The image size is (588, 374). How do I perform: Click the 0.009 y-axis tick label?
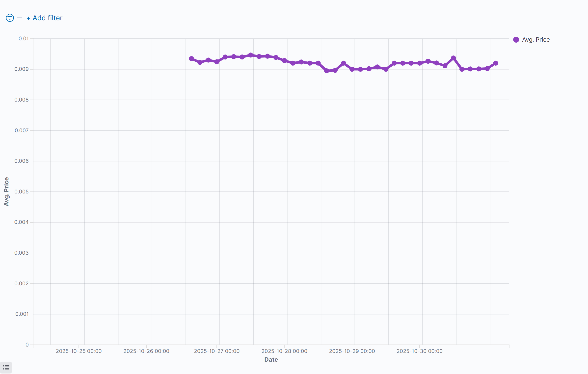[x=22, y=69]
